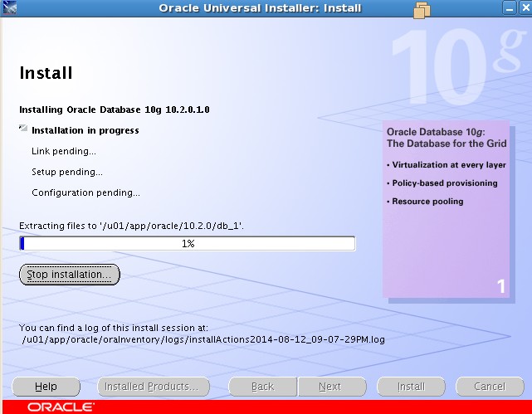The image size is (532, 414).
Task: Click the Installed Products button
Action: 154,387
